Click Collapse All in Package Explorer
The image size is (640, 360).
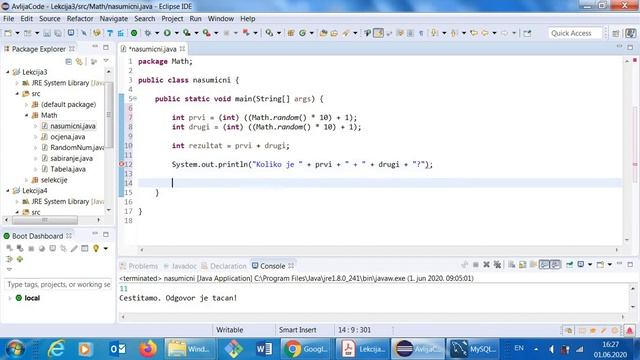point(69,61)
